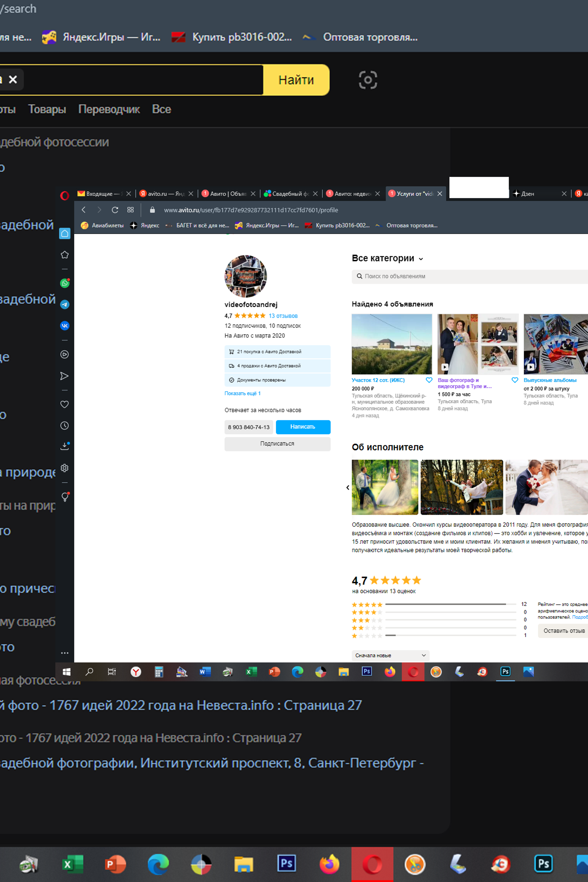Screen dimensions: 588x882
Task: Open Telegram messenger in Opera sidebar
Action: pyautogui.click(x=65, y=305)
